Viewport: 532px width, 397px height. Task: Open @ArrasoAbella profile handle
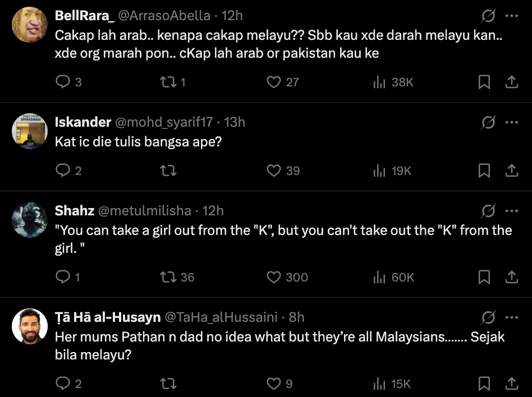[x=164, y=16]
